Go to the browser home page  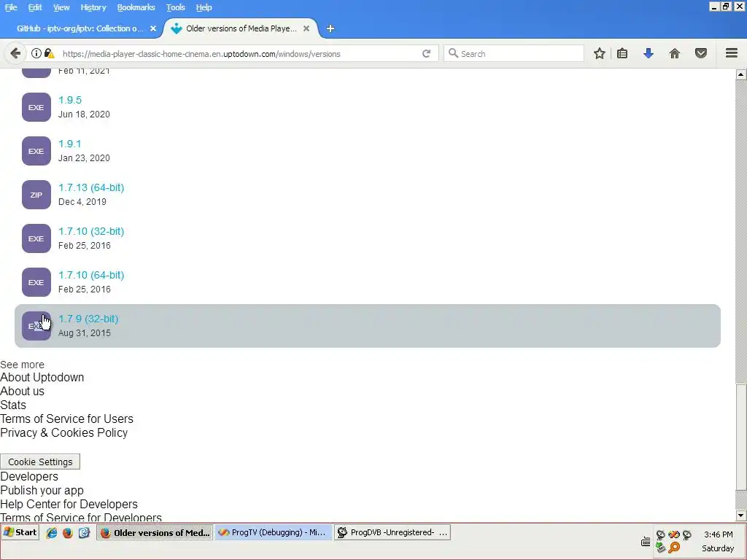(x=675, y=53)
